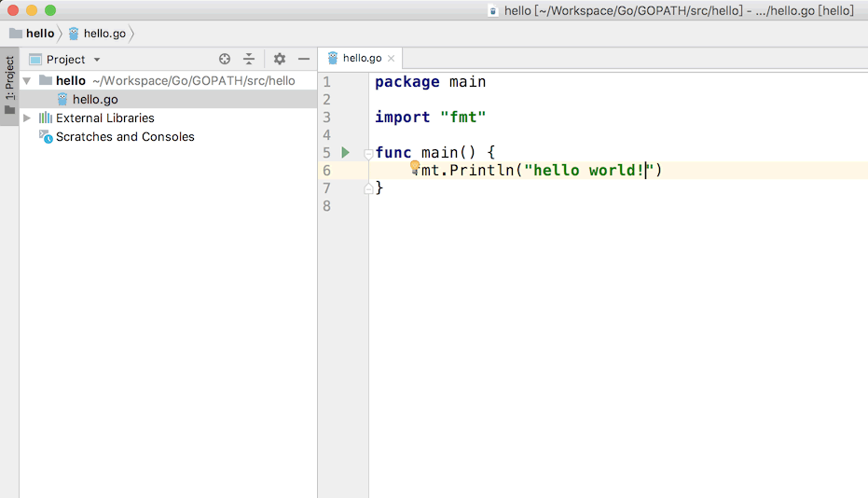Viewport: 868px width, 498px height.
Task: Toggle fold marker at closing brace line 7
Action: point(368,188)
